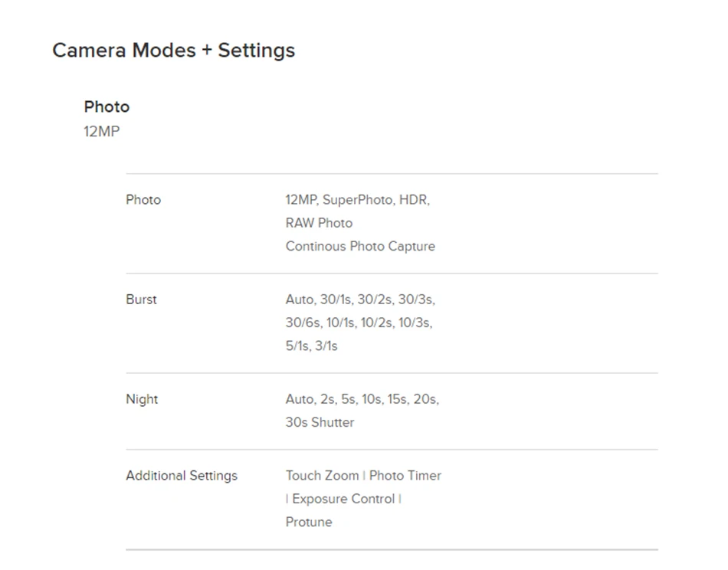Image resolution: width=728 pixels, height=570 pixels.
Task: Click the "Photo" row label in the table
Action: pyautogui.click(x=143, y=200)
